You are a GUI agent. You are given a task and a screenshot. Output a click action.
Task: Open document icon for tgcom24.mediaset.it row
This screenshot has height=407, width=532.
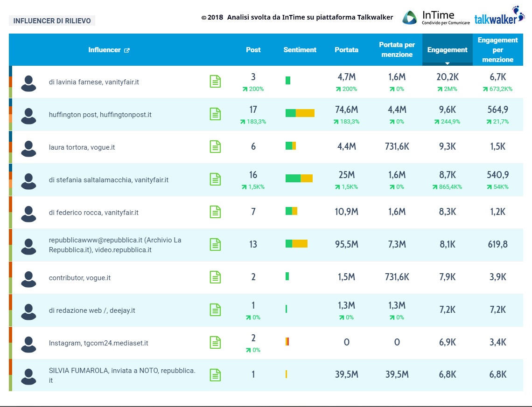click(x=215, y=342)
